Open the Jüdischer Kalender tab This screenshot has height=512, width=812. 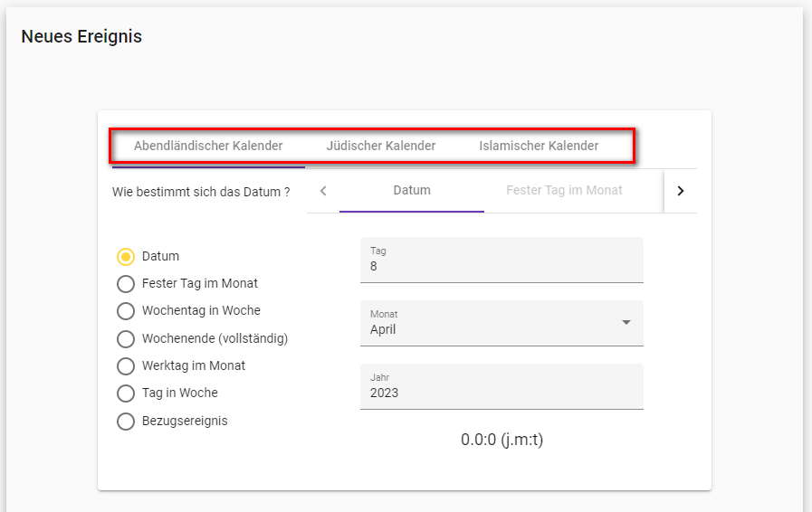381,146
